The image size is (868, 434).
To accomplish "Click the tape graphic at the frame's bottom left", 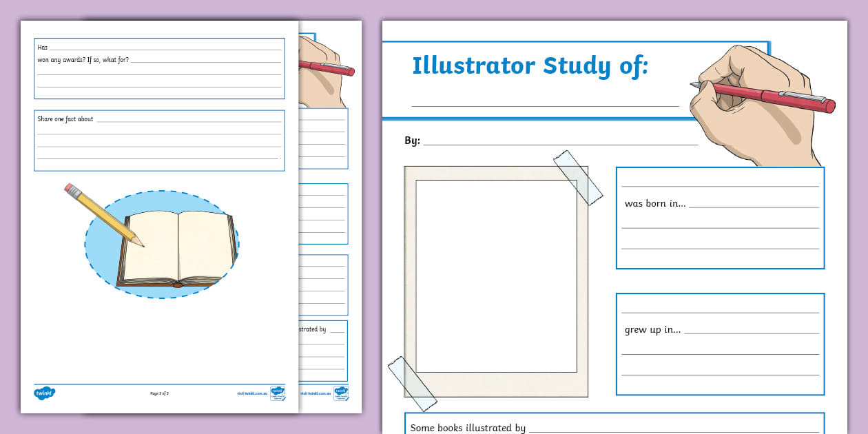I will click(413, 382).
